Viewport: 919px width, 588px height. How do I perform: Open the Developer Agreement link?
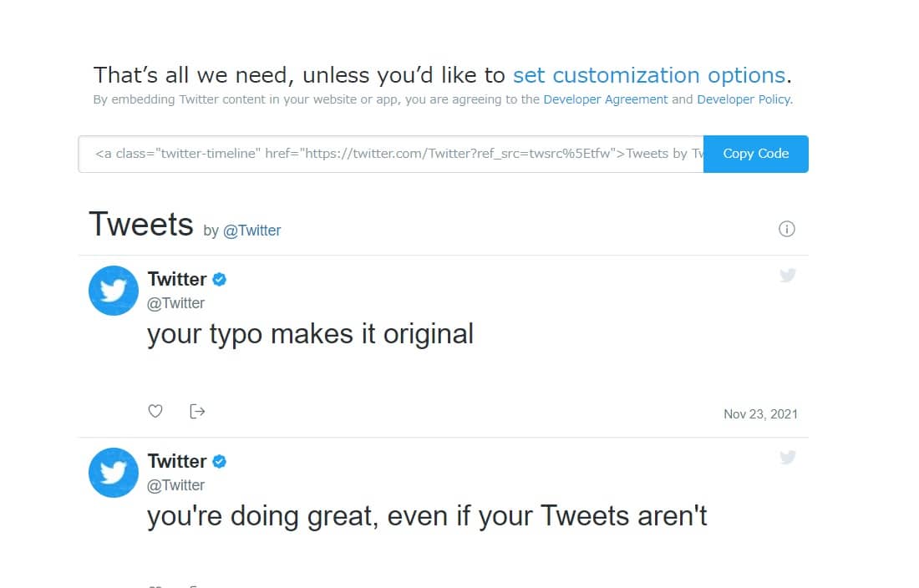605,99
